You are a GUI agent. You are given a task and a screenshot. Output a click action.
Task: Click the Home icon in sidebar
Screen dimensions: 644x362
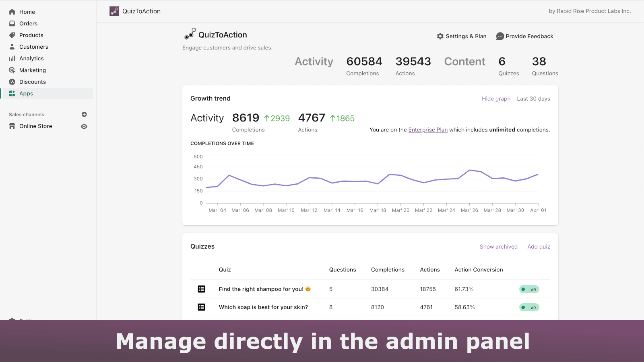(x=12, y=12)
